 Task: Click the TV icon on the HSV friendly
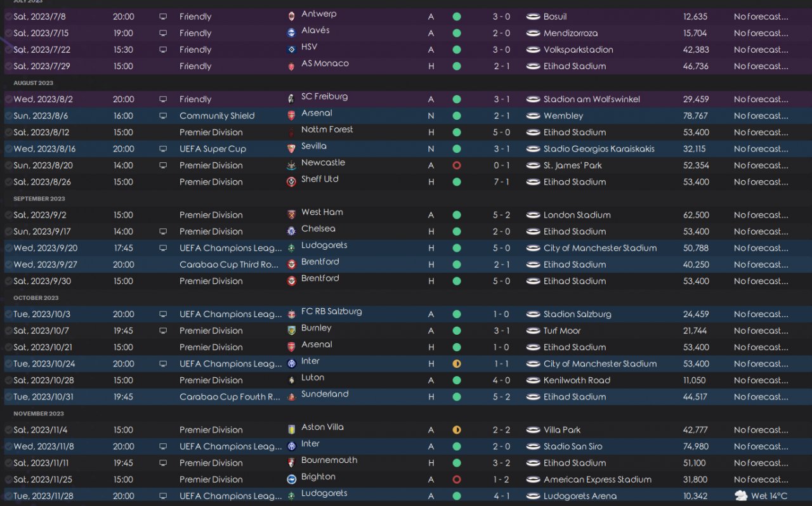pos(163,50)
